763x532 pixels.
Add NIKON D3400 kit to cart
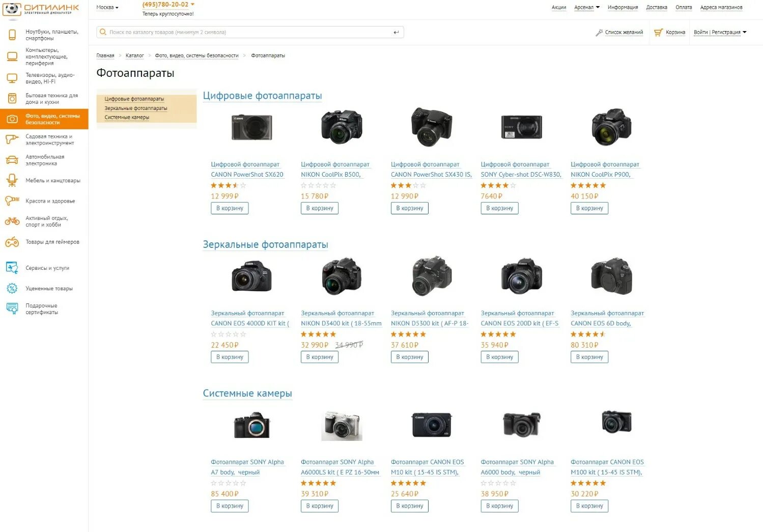320,357
